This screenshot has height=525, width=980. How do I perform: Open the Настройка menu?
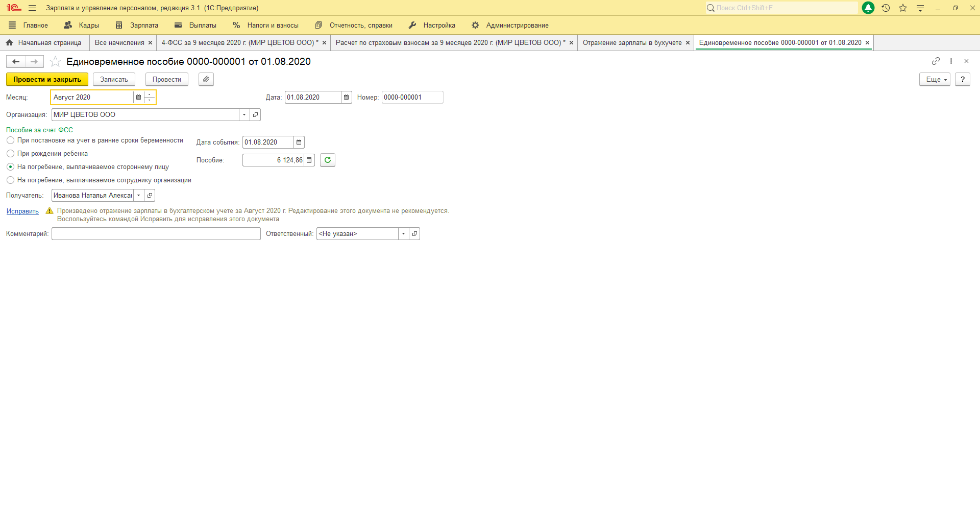pos(432,26)
